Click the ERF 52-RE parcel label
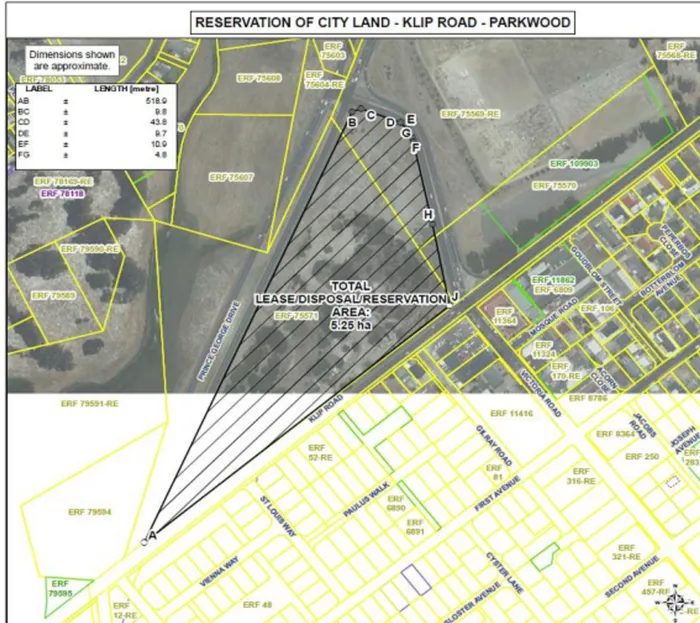 [320, 453]
